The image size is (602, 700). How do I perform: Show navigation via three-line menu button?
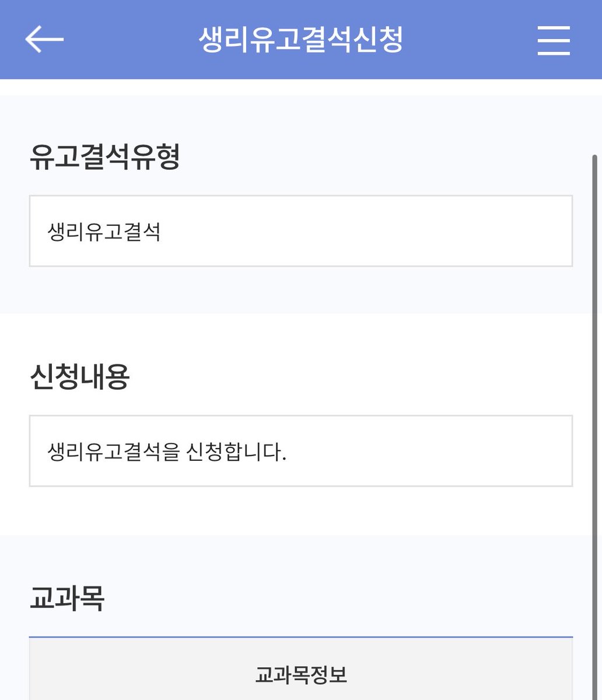click(554, 40)
